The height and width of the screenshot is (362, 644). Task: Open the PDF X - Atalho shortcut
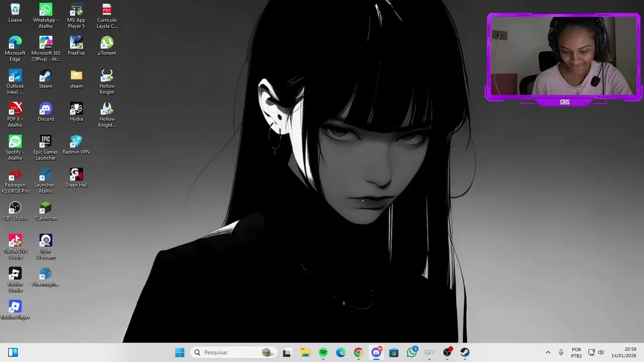coord(15,115)
